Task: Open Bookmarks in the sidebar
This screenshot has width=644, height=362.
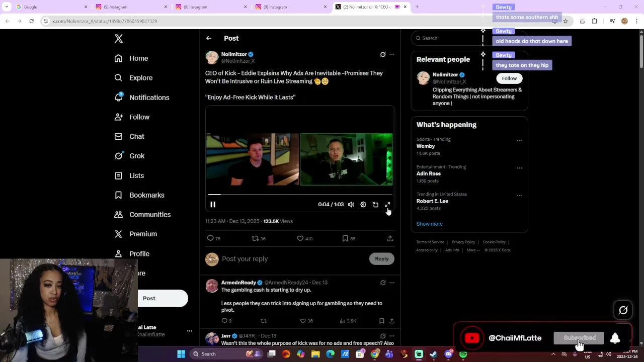Action: click(139, 195)
